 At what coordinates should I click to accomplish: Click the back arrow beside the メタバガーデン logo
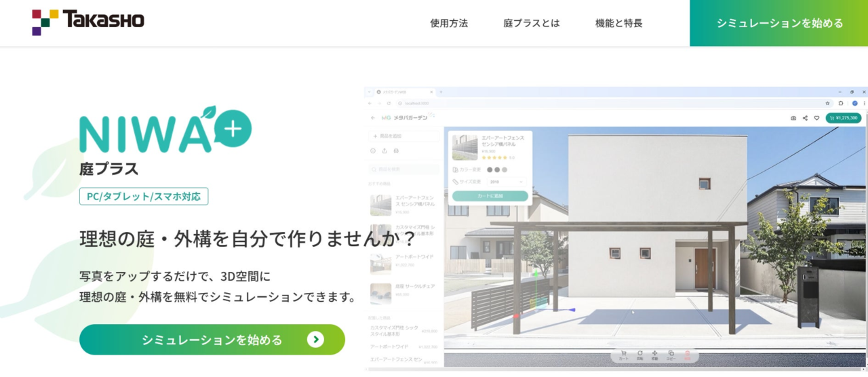[x=372, y=118]
